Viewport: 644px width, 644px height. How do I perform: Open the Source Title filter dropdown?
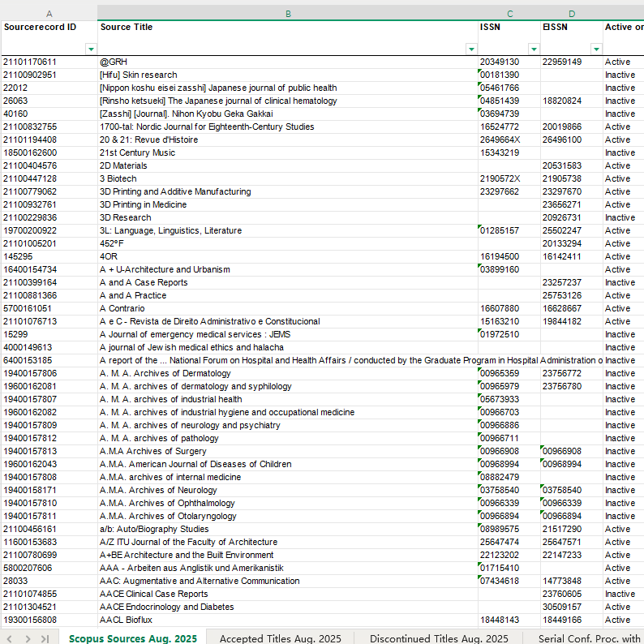471,49
